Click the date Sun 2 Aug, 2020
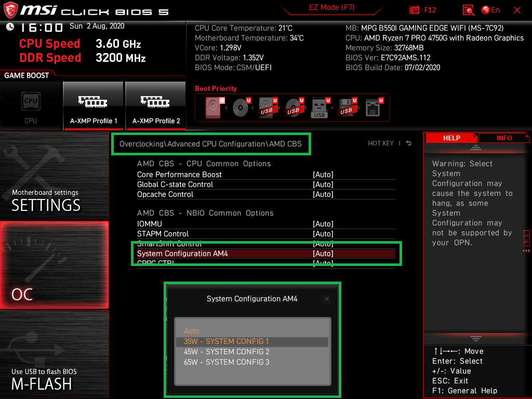The image size is (532, 399). [97, 26]
